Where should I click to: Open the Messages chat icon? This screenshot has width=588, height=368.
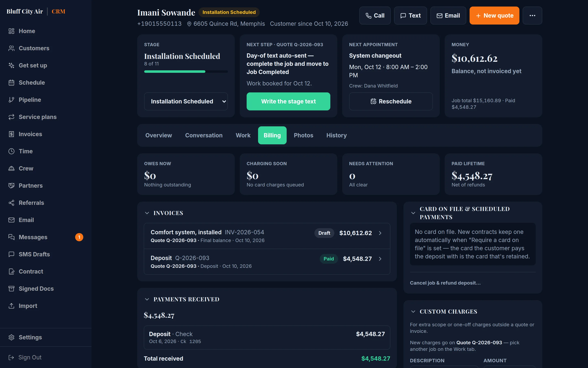pos(11,237)
